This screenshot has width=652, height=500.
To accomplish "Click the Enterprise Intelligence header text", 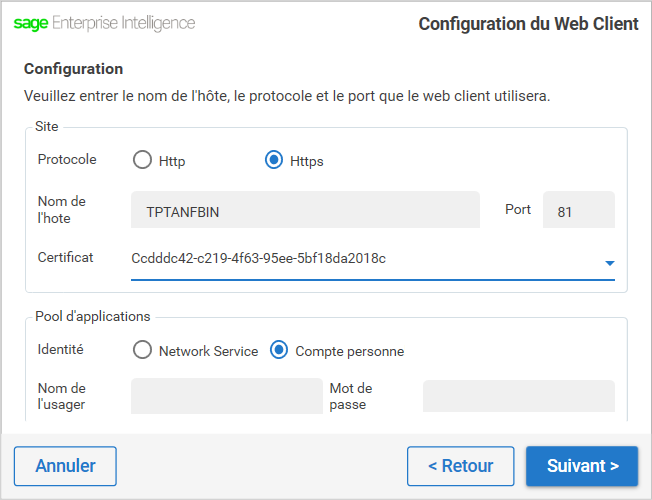I will [123, 23].
